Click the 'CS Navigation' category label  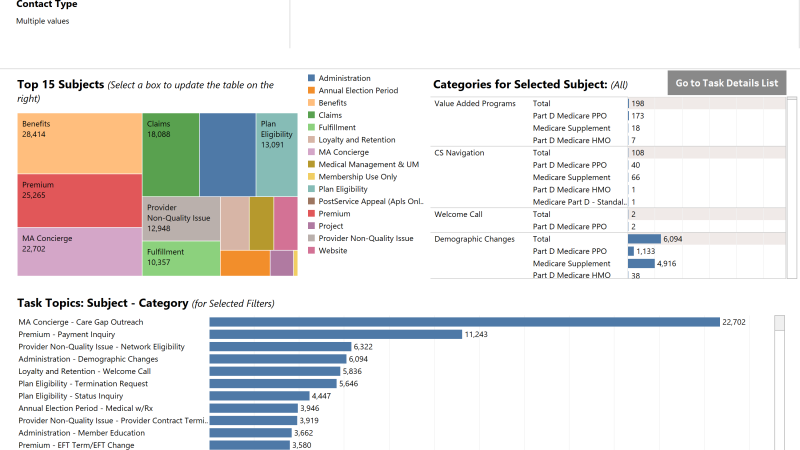tap(459, 153)
